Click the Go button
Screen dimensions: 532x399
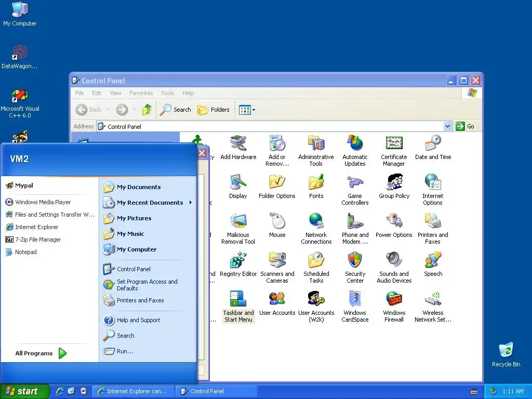pyautogui.click(x=465, y=126)
